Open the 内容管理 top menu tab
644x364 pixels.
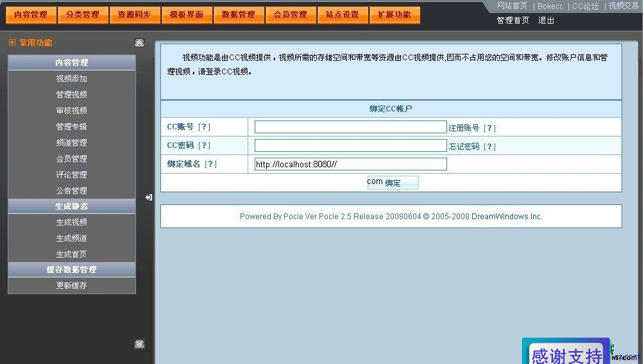[x=31, y=15]
